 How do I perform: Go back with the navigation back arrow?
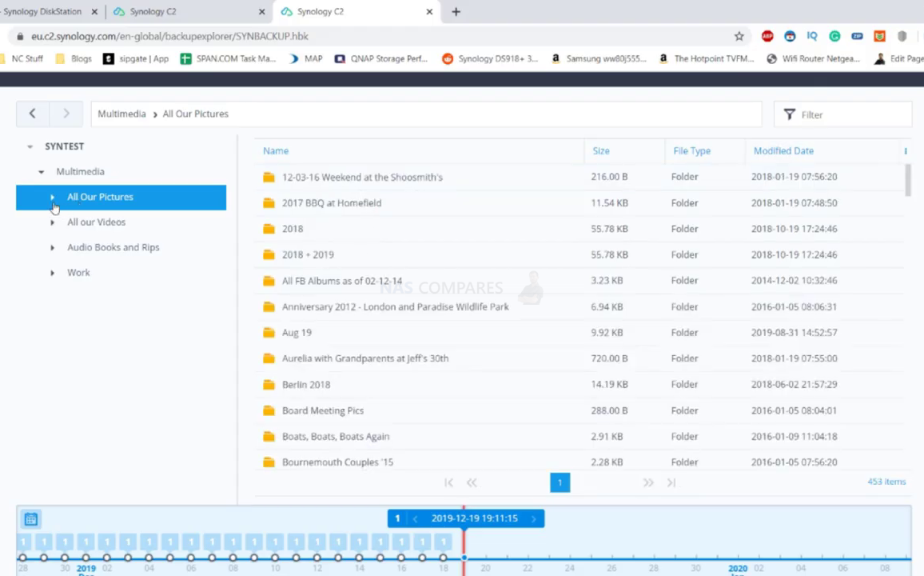coord(33,114)
